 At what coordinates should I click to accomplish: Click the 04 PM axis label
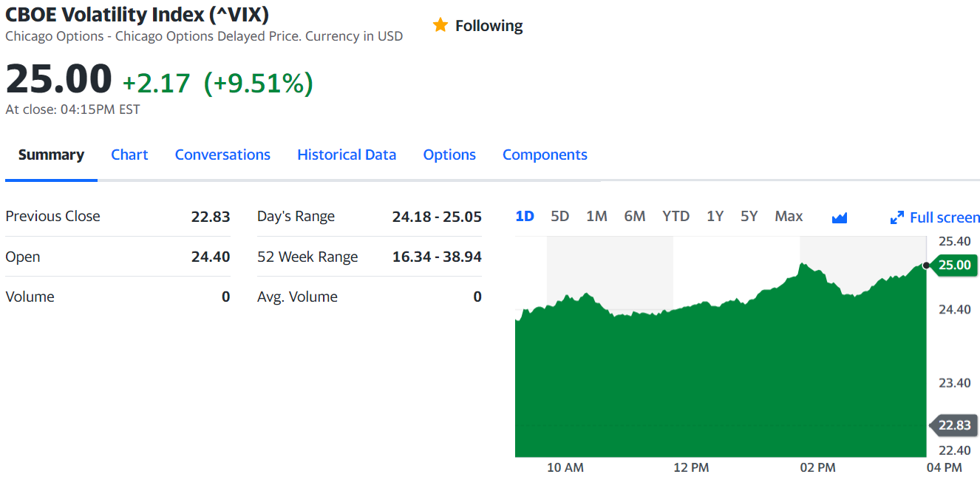(x=944, y=467)
